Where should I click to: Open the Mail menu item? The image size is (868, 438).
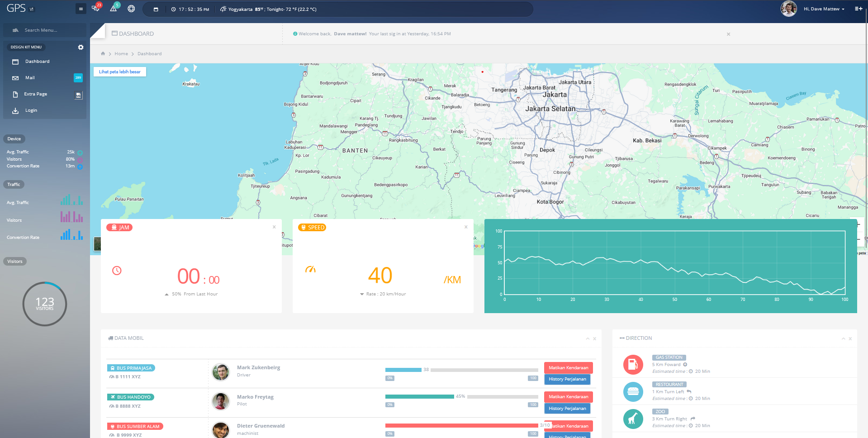(30, 78)
